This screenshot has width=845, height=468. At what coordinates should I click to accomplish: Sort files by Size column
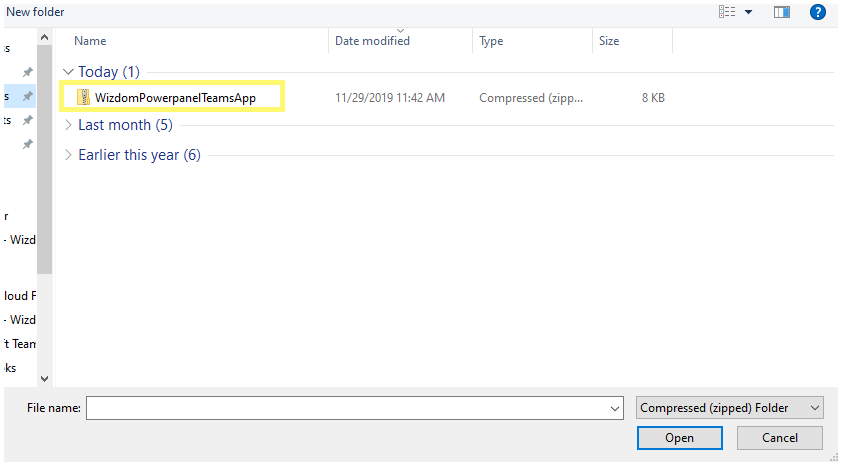click(609, 41)
